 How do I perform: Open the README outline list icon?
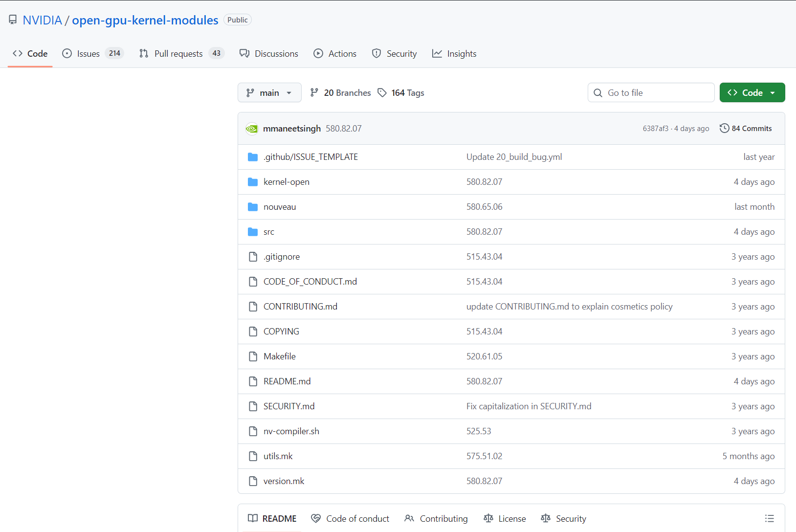(x=770, y=518)
